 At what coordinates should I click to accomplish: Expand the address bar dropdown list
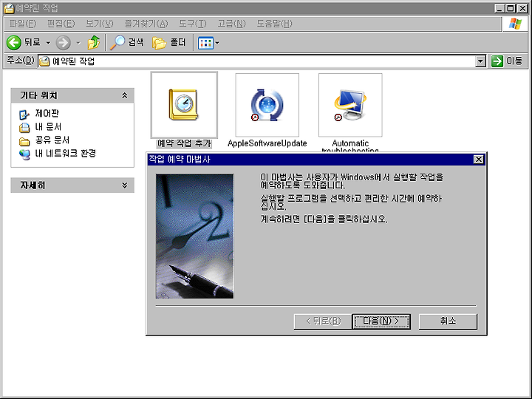pyautogui.click(x=480, y=61)
